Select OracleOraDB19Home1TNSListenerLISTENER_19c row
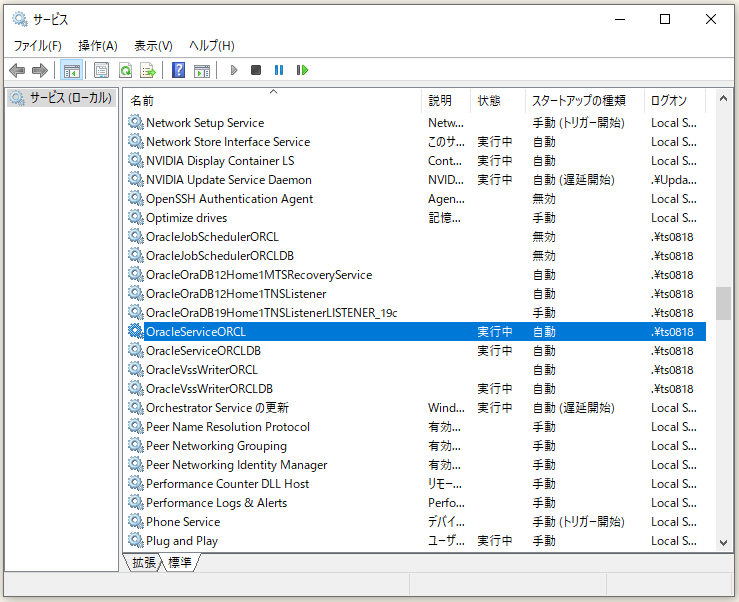Image resolution: width=739 pixels, height=602 pixels. click(416, 313)
